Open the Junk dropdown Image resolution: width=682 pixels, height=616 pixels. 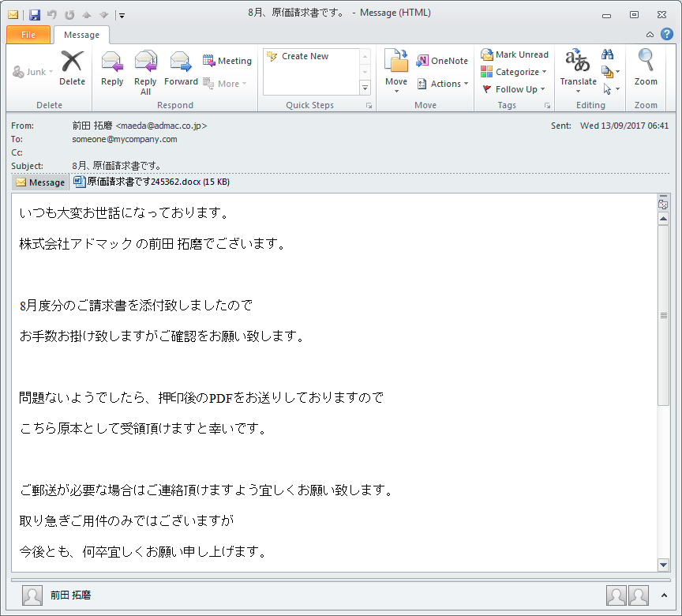pos(32,72)
